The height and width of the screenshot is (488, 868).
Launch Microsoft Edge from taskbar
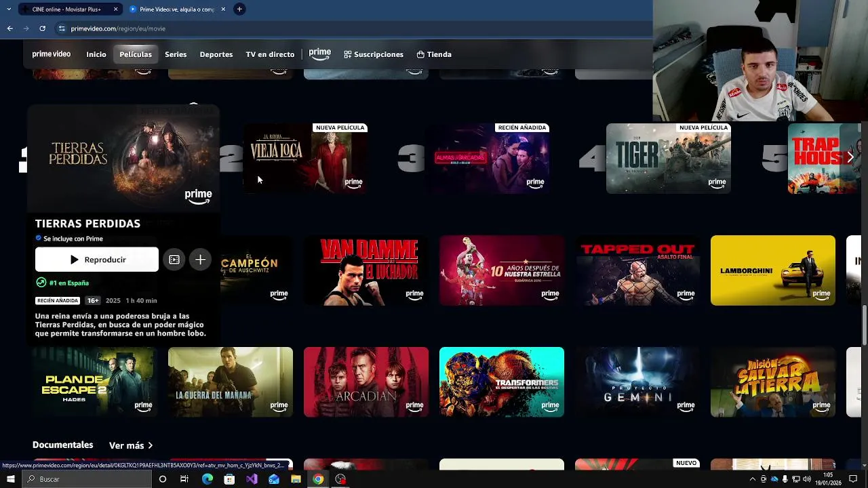[x=208, y=479]
